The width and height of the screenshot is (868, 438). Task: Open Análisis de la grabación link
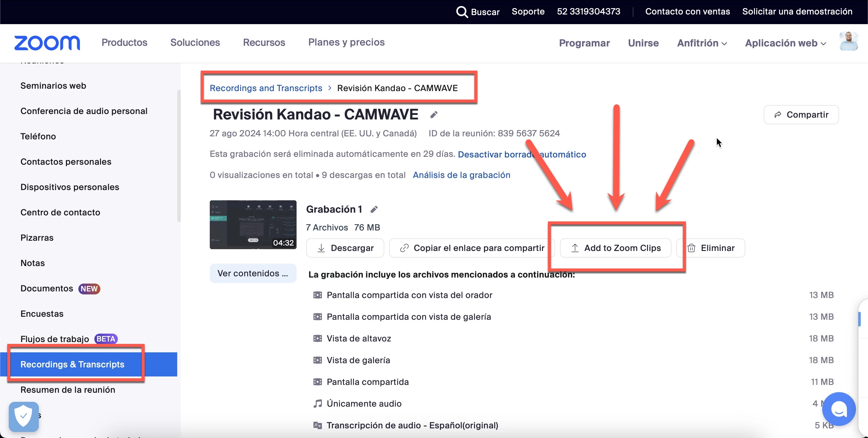tap(461, 175)
